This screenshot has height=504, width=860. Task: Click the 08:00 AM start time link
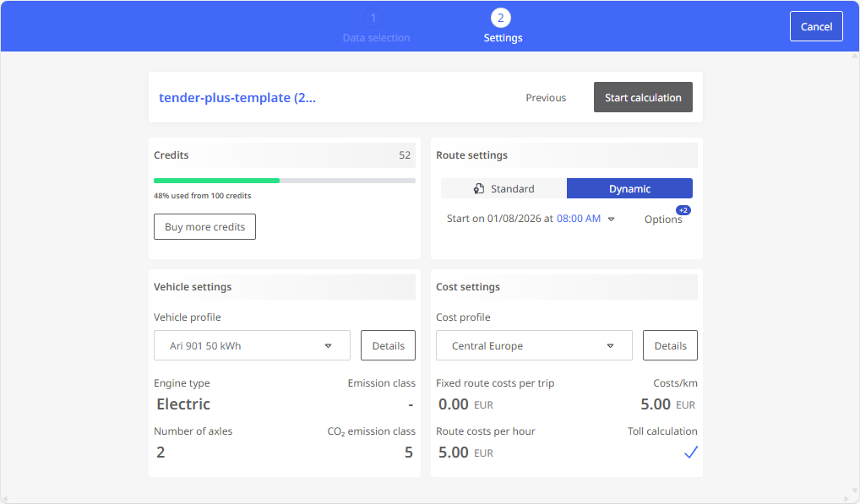579,219
